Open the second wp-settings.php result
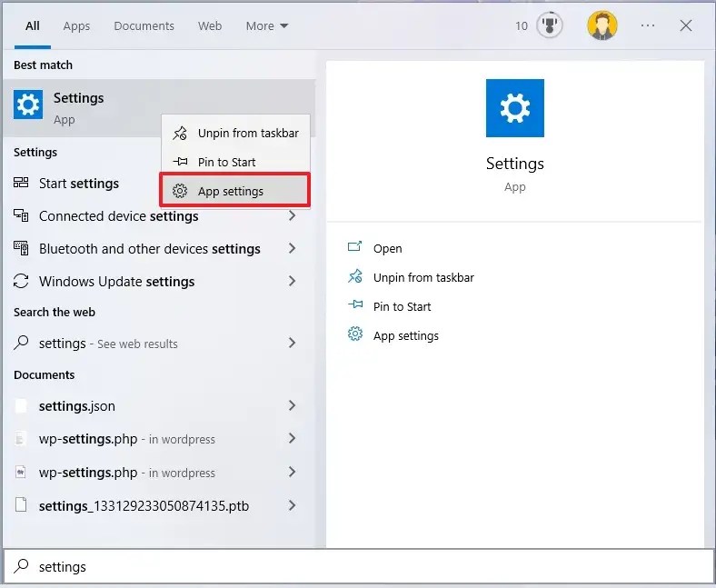 pyautogui.click(x=159, y=472)
